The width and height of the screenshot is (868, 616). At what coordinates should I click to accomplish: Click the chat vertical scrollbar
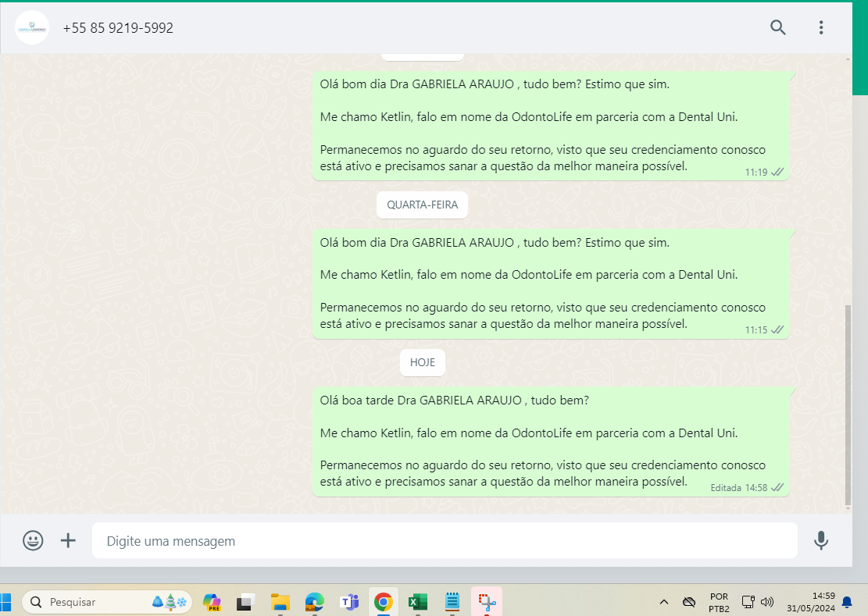pos(848,404)
